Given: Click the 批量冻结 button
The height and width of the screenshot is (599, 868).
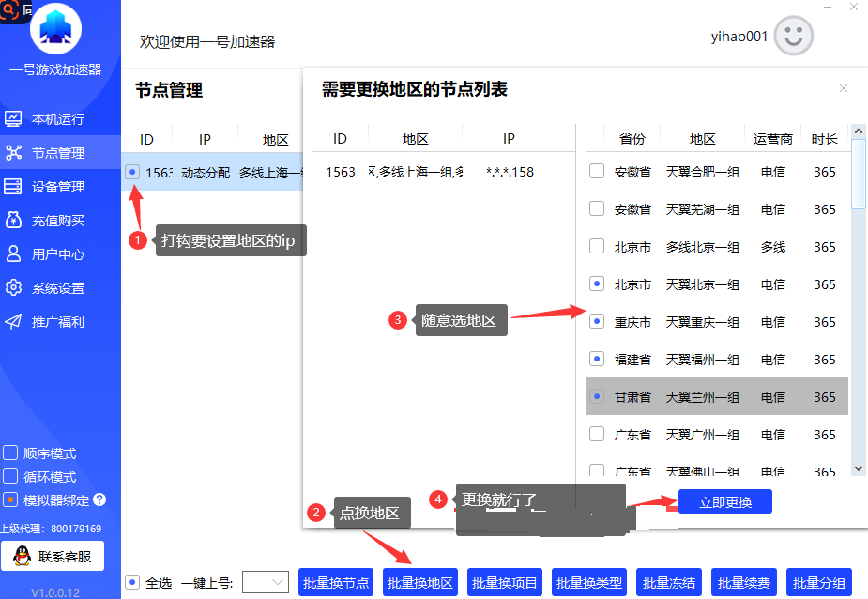Looking at the screenshot, I should click(669, 582).
